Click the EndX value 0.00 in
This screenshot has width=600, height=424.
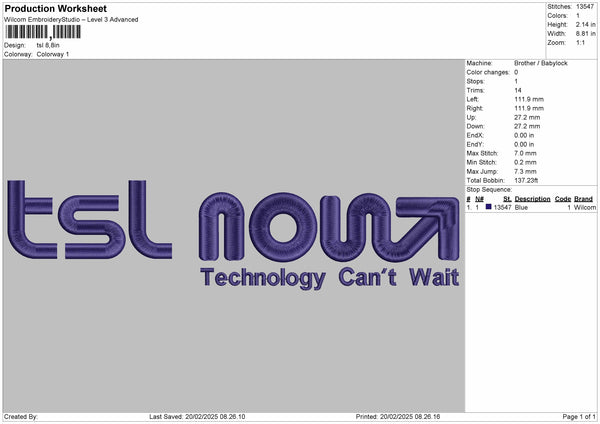[x=524, y=135]
